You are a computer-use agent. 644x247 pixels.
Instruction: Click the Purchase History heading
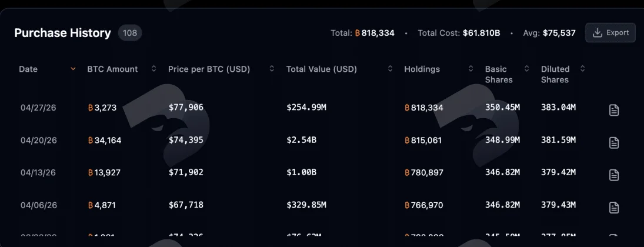pos(62,33)
